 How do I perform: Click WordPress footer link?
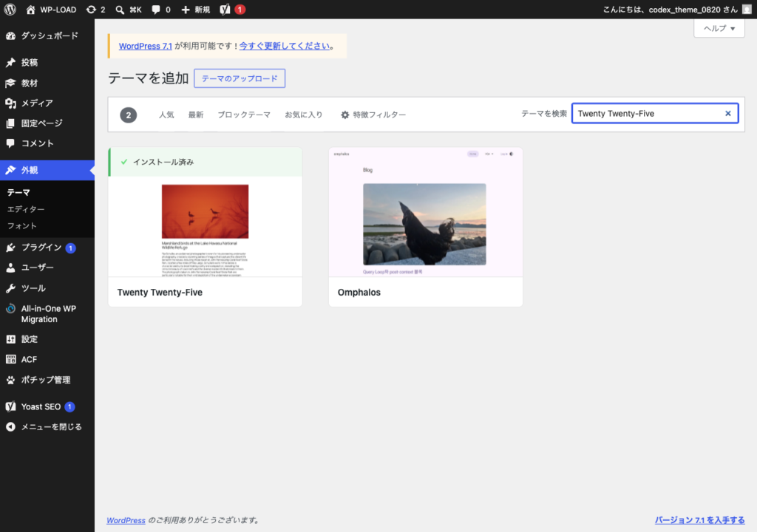tap(126, 520)
